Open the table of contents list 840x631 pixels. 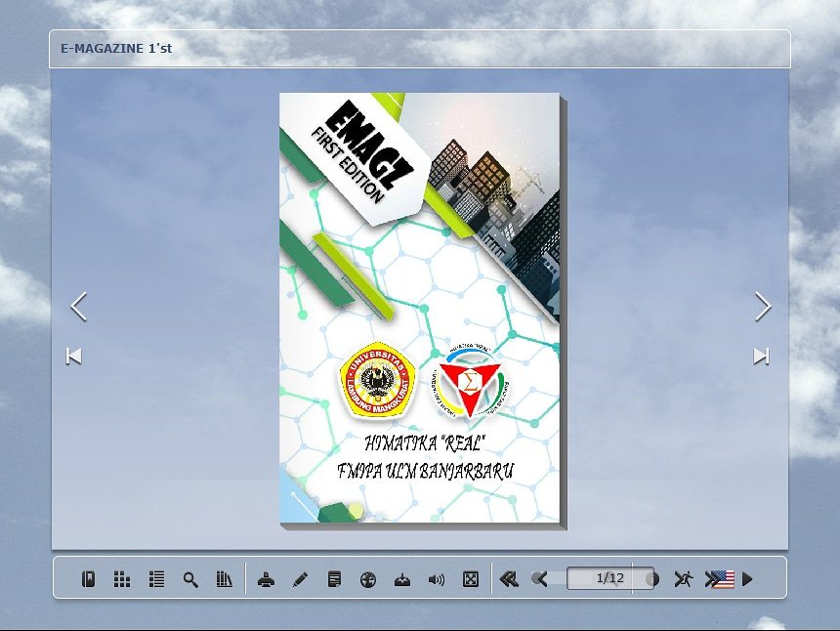tap(156, 579)
